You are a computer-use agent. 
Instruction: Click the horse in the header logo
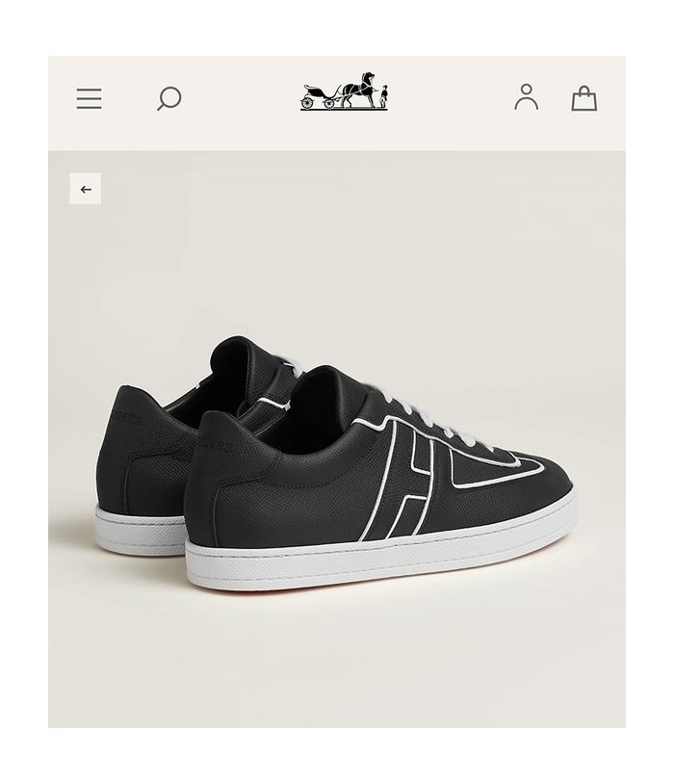359,90
